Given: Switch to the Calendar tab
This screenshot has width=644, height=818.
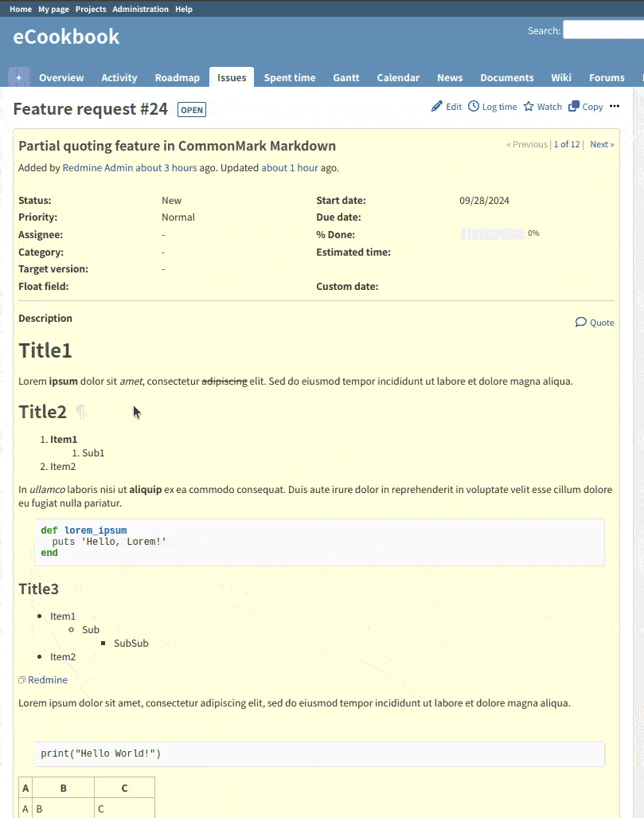Looking at the screenshot, I should pos(398,77).
